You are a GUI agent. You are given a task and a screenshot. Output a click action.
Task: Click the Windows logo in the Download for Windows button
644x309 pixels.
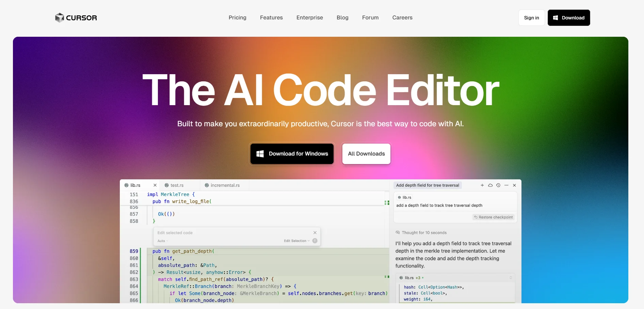tap(260, 154)
